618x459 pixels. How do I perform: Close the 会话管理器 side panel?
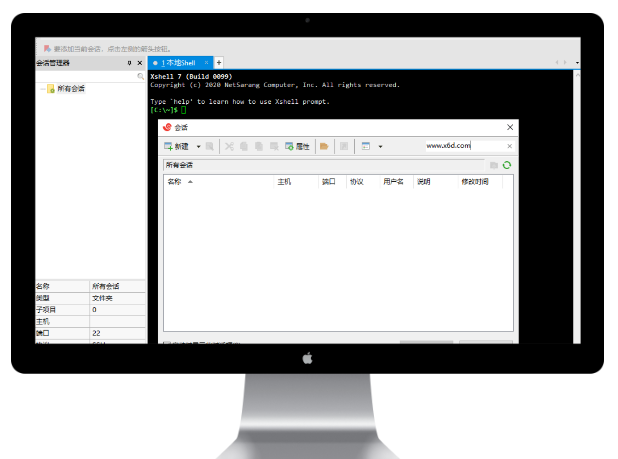(x=139, y=62)
